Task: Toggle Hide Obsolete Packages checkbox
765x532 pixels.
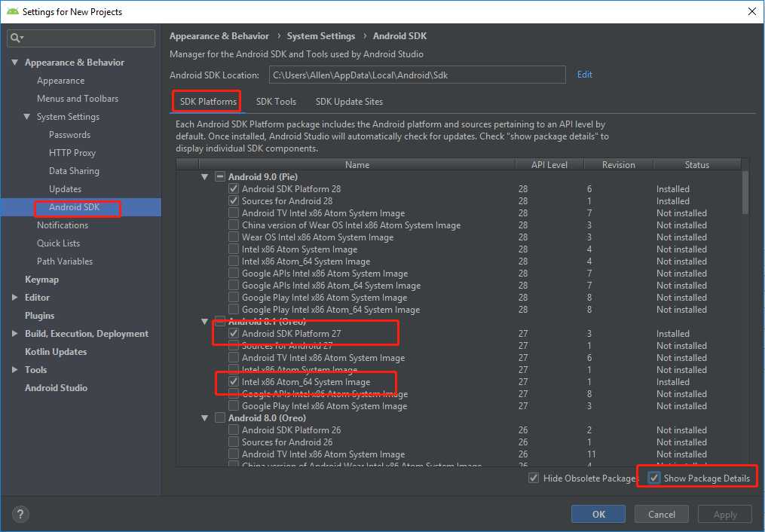Action: tap(534, 478)
